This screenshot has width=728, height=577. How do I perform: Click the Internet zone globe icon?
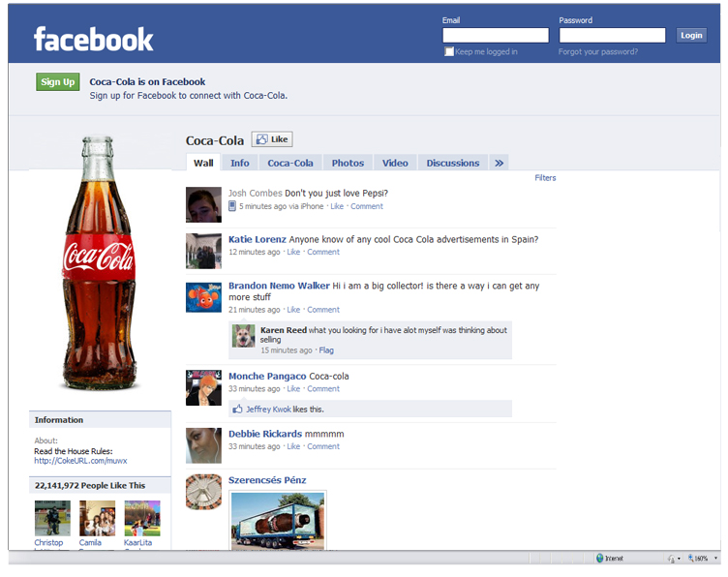coord(599,558)
